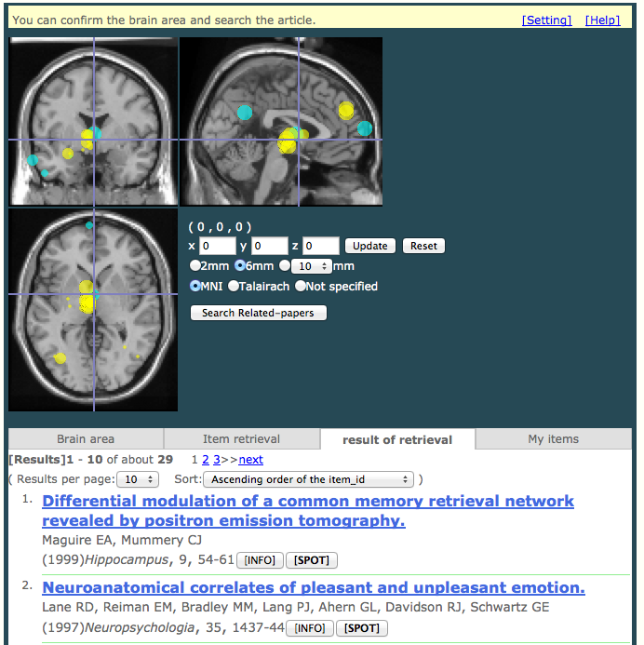Go to the next results page
The image size is (644, 645).
250,460
